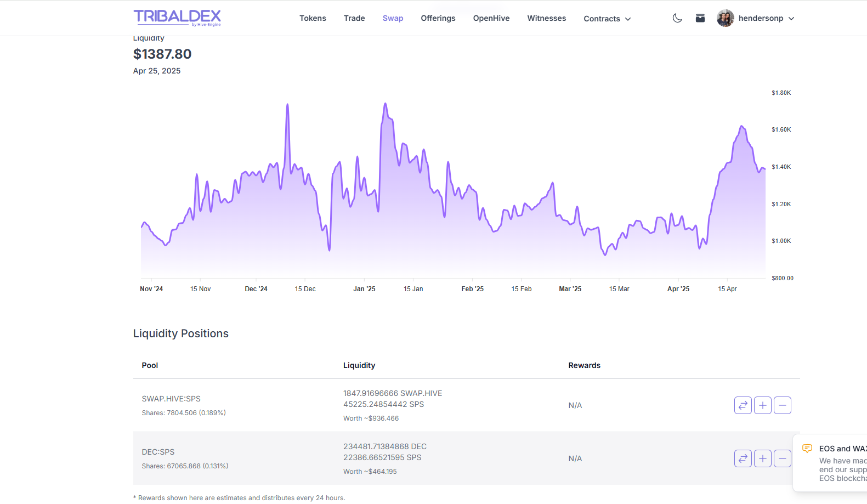This screenshot has height=504, width=867.
Task: Click 234481.71384868 DEC amount
Action: (x=385, y=446)
